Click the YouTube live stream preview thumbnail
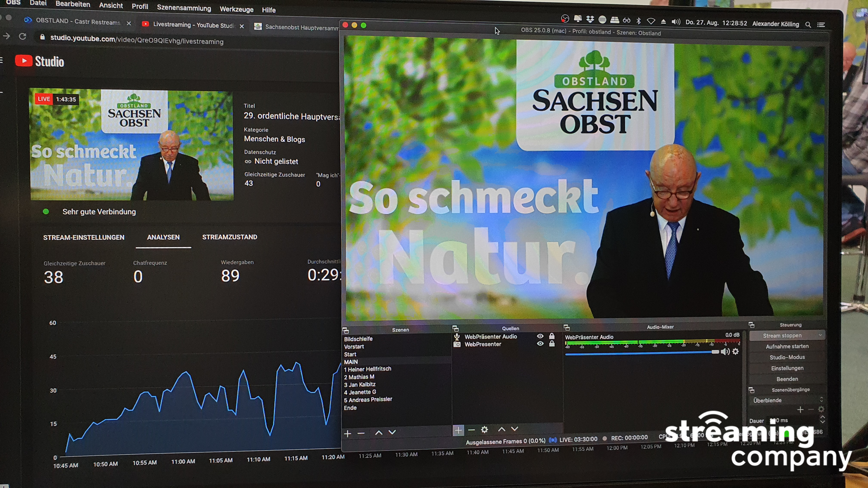 coord(132,145)
